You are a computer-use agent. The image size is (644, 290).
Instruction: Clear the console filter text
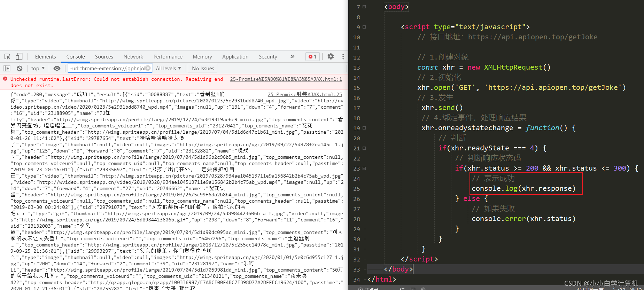click(x=148, y=68)
